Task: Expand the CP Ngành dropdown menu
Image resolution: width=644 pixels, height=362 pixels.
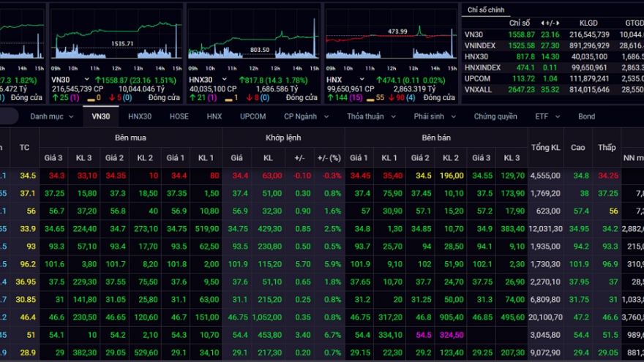Action: pos(304,116)
